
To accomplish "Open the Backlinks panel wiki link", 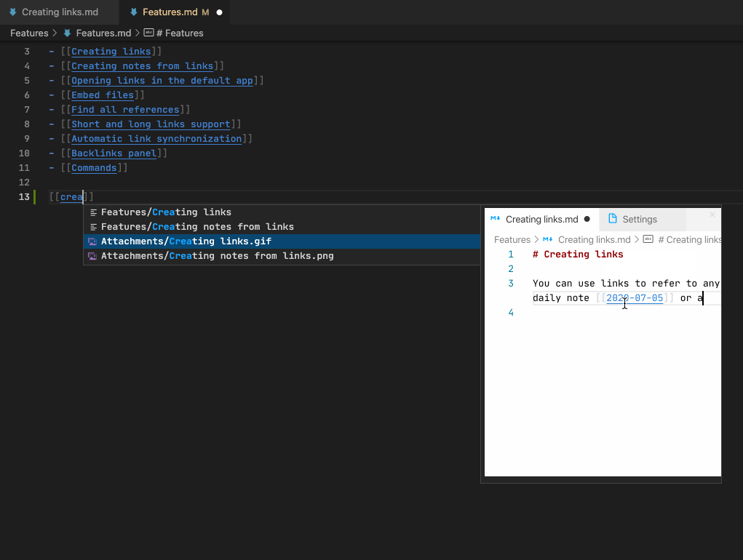I will coord(114,153).
